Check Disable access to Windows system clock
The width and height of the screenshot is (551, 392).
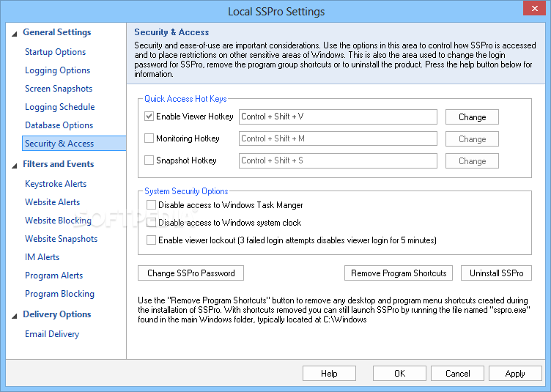[151, 222]
